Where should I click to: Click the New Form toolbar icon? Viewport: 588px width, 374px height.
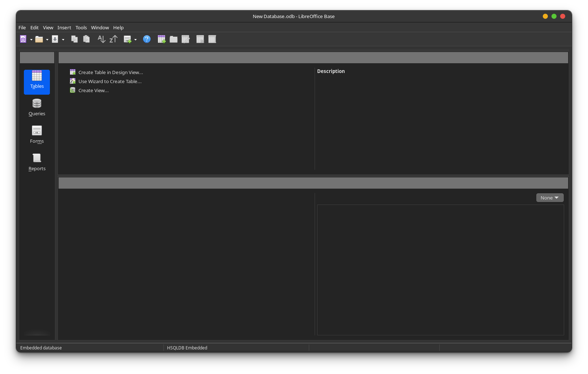tap(128, 39)
